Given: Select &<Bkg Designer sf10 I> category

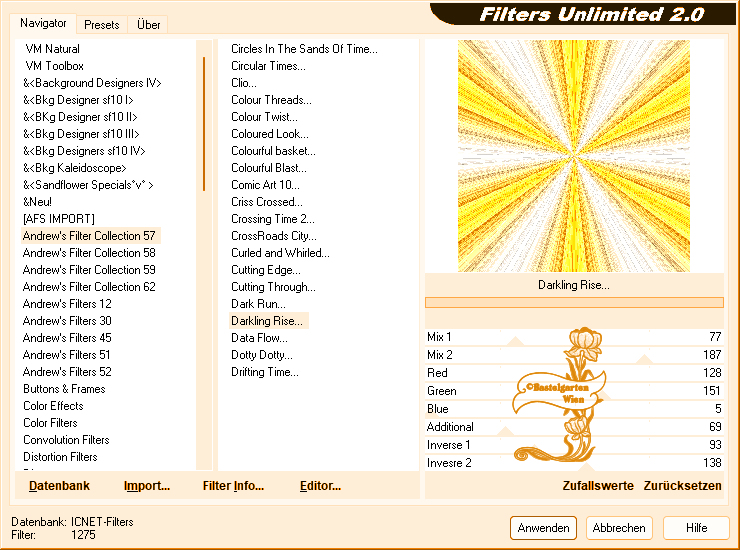Looking at the screenshot, I should coord(78,100).
